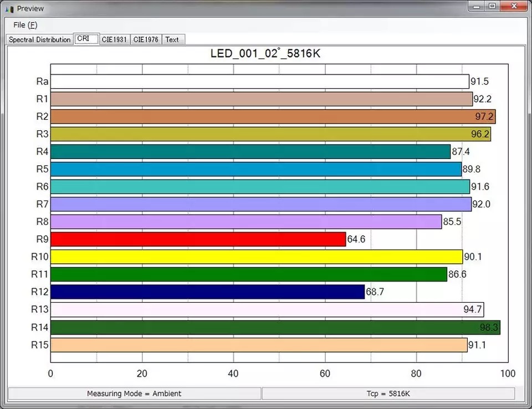The width and height of the screenshot is (532, 409).
Task: Click the Measuring Mode status panel
Action: click(134, 393)
